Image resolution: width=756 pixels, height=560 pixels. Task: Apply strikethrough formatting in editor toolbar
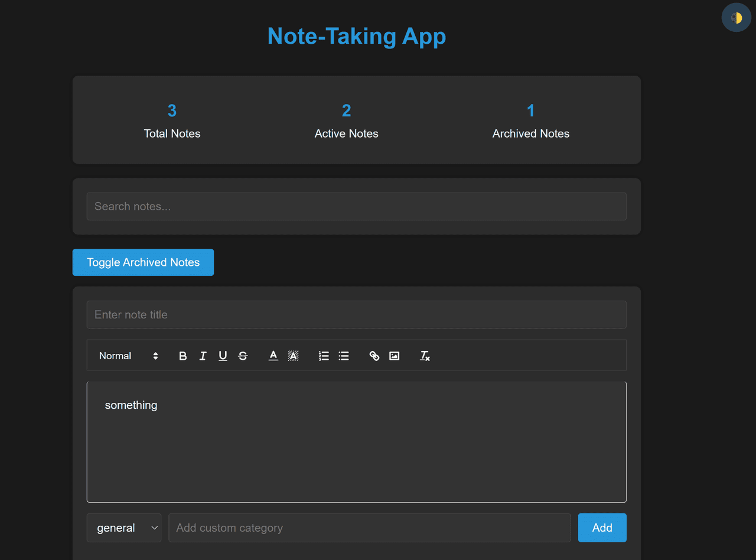point(243,356)
